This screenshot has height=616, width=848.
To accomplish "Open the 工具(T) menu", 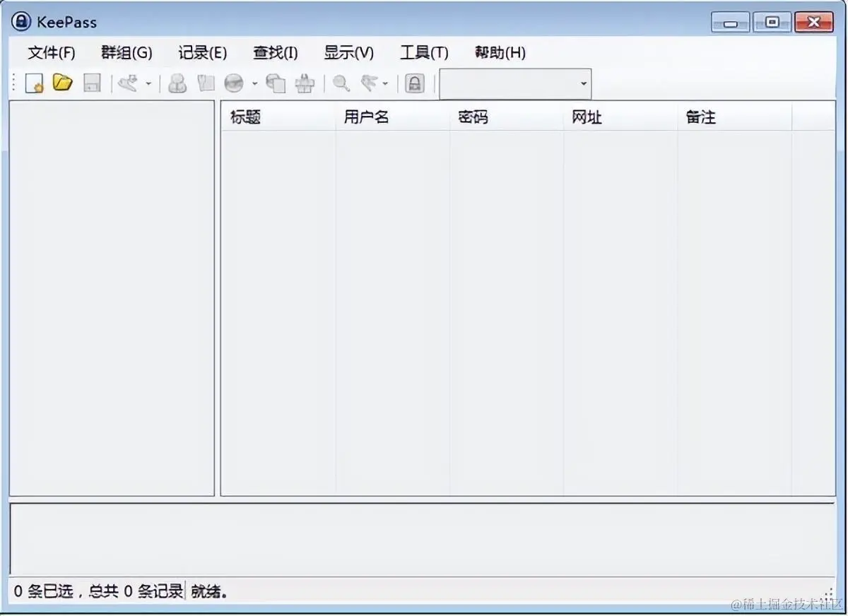I will click(x=424, y=52).
